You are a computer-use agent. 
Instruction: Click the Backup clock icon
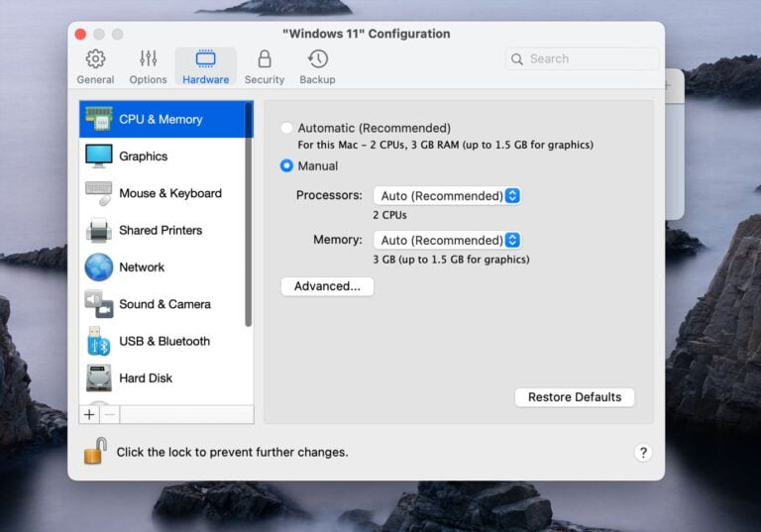point(317,58)
